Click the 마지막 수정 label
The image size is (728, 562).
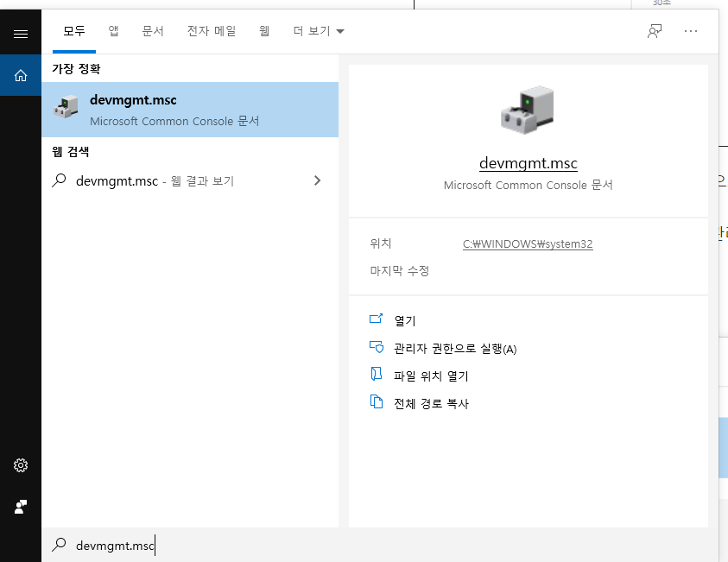click(x=399, y=271)
